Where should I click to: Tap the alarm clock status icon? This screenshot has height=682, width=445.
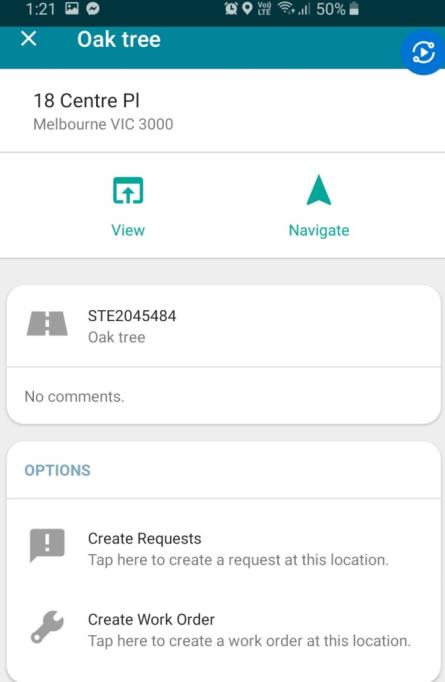[x=231, y=8]
